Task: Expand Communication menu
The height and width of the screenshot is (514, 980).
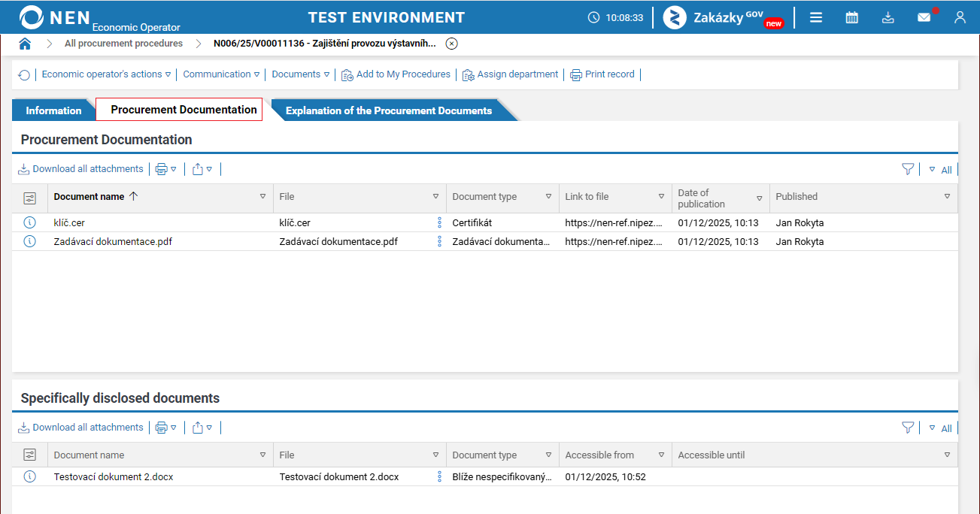Action: click(221, 74)
